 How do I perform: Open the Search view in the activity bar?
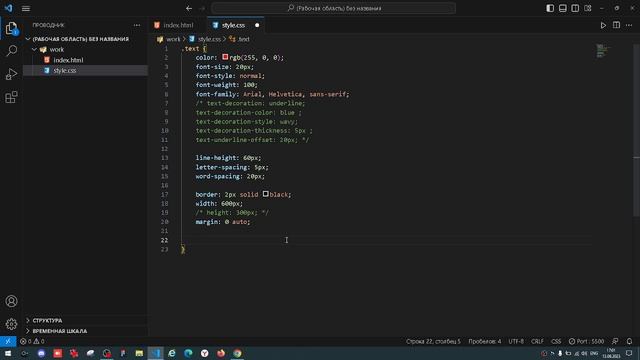[11, 51]
